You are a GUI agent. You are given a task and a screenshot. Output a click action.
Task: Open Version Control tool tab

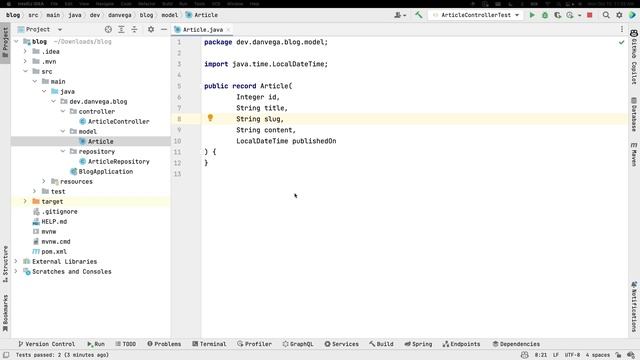[x=46, y=344]
